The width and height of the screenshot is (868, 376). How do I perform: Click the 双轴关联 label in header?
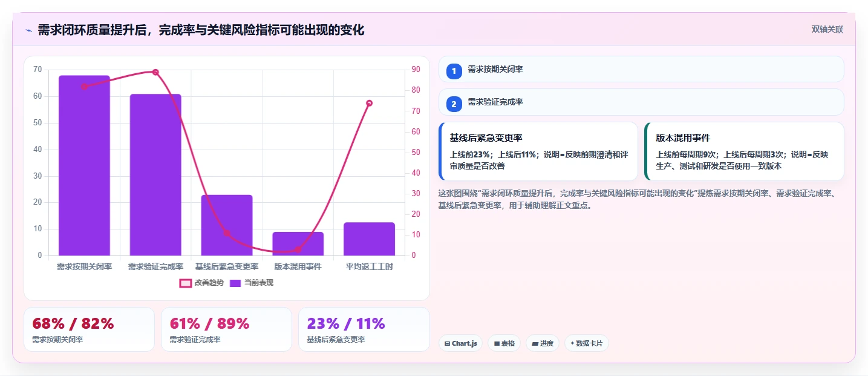[827, 30]
